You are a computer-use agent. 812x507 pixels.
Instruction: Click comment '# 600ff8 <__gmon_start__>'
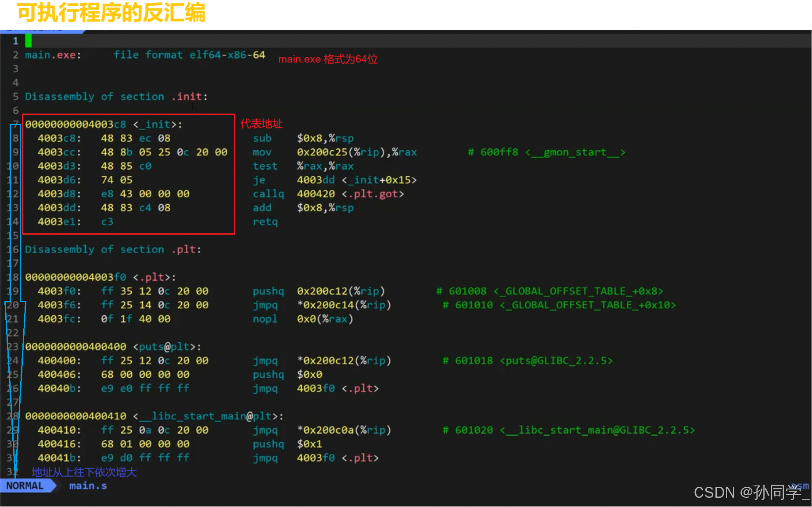pos(546,152)
